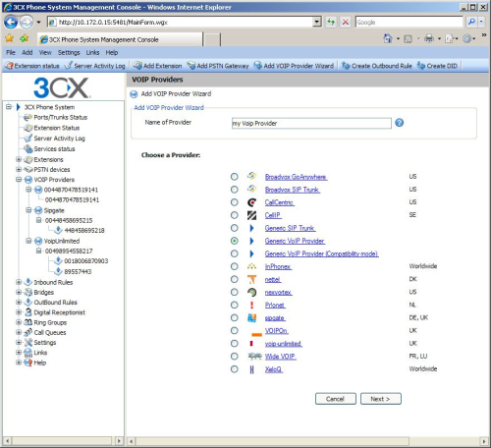Screen dimensions: 491x448
Task: Click the nettel logo icon
Action: click(x=251, y=279)
